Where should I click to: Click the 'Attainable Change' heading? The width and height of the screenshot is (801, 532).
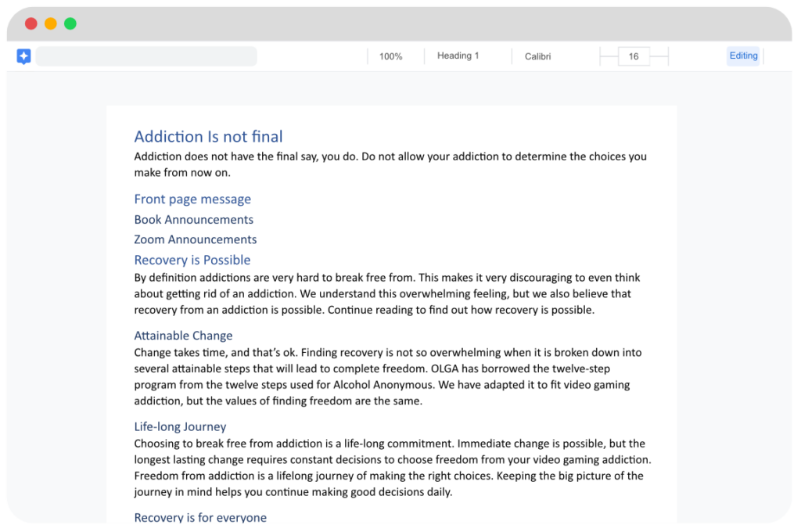183,336
